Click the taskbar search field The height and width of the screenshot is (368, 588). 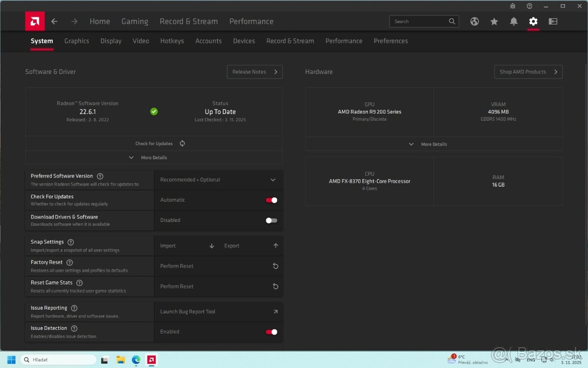[59, 359]
